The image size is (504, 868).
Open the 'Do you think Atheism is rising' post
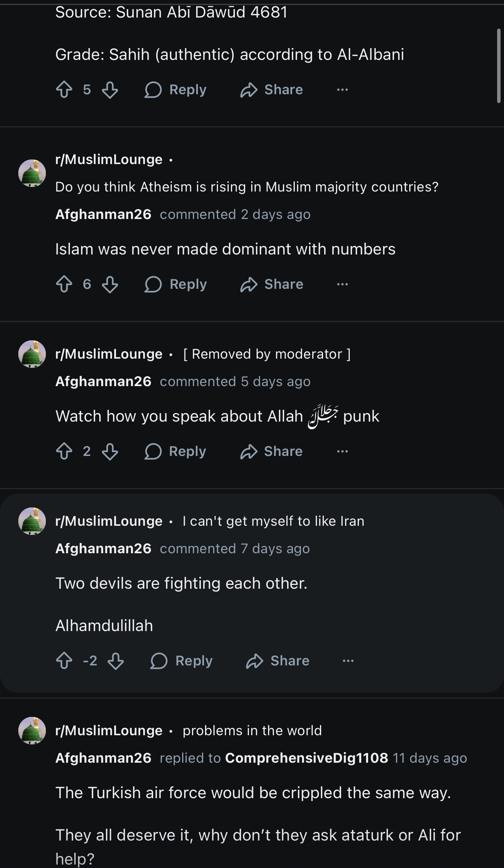point(247,187)
